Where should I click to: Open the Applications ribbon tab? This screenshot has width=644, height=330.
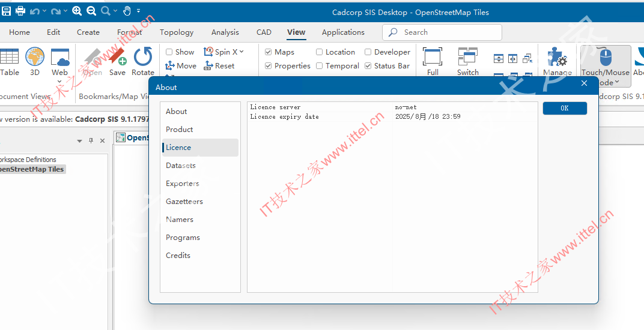pos(344,32)
